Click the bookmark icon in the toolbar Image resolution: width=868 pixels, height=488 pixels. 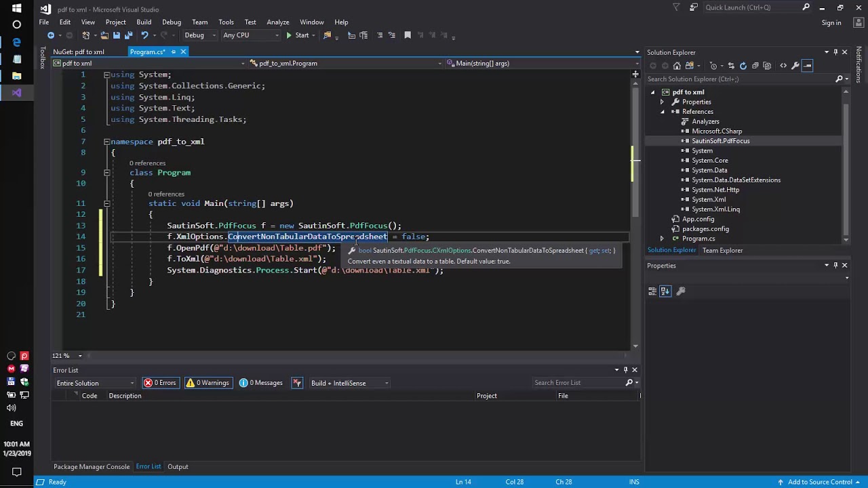click(x=408, y=35)
